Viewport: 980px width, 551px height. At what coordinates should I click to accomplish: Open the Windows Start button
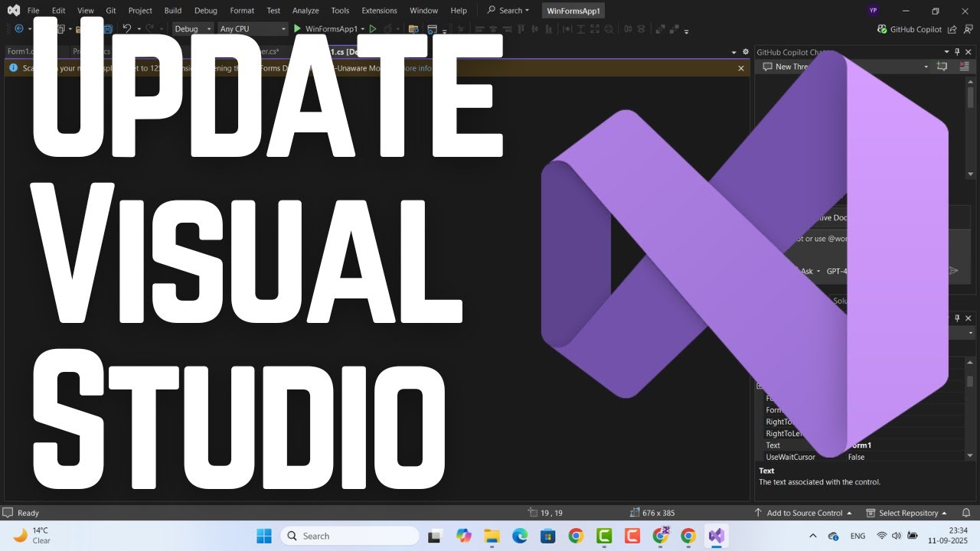click(263, 536)
